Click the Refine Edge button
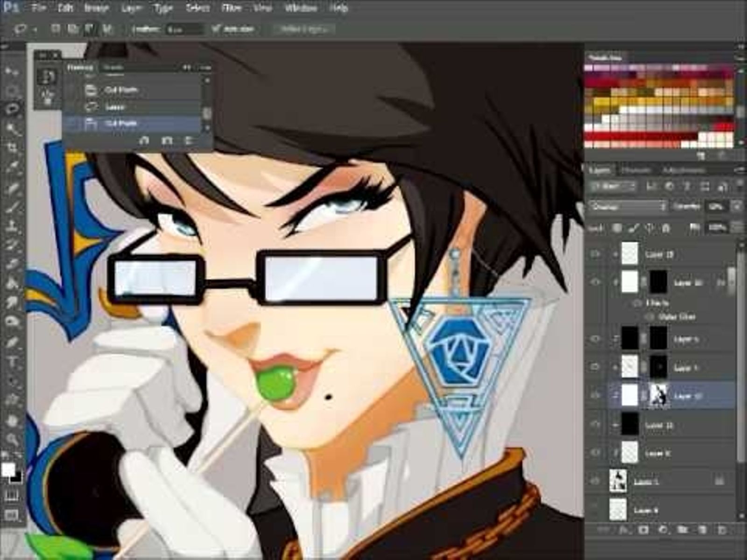Viewport: 747px width, 560px height. tap(304, 29)
